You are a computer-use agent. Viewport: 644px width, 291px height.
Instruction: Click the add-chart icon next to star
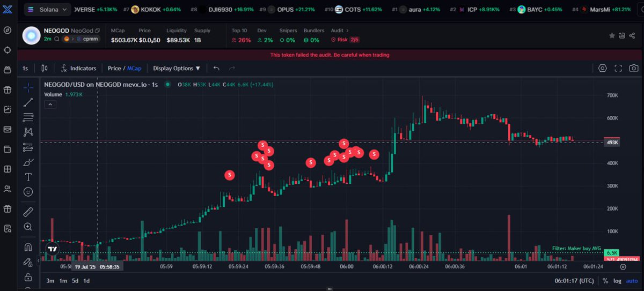(x=623, y=35)
